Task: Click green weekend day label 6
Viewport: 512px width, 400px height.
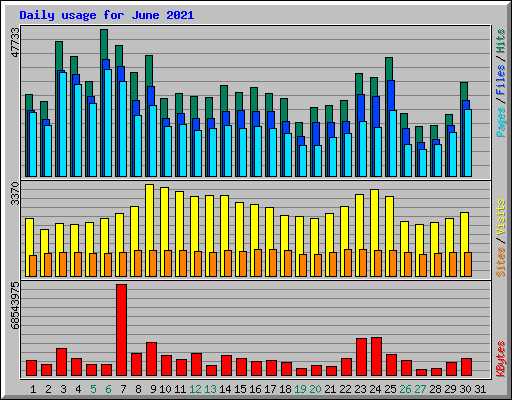Action: coord(108,389)
